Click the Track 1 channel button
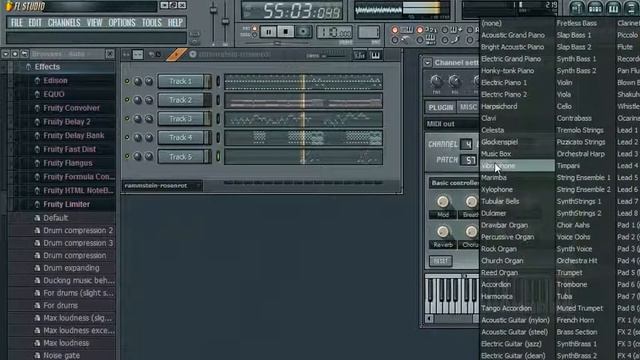The width and height of the screenshot is (640, 360). pos(182,81)
